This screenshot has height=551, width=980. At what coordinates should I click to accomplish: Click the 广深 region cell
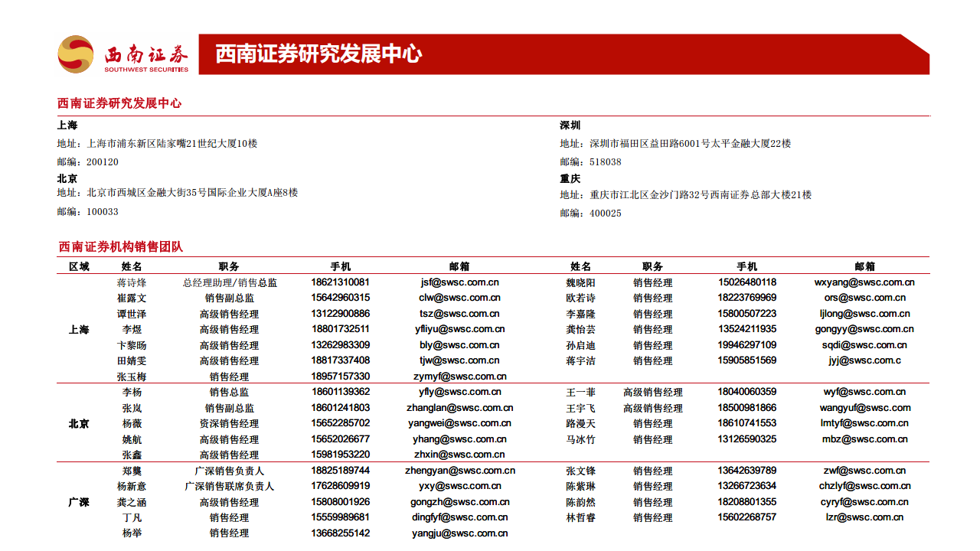79,502
